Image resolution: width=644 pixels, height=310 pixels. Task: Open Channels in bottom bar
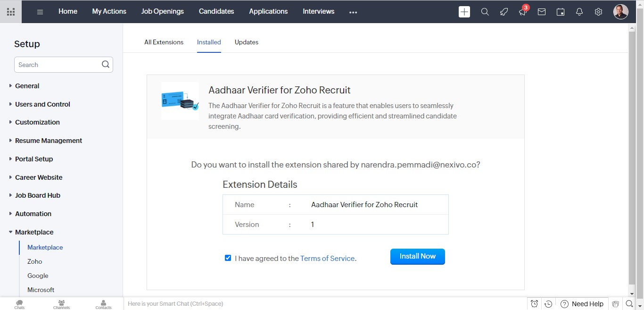click(x=61, y=304)
